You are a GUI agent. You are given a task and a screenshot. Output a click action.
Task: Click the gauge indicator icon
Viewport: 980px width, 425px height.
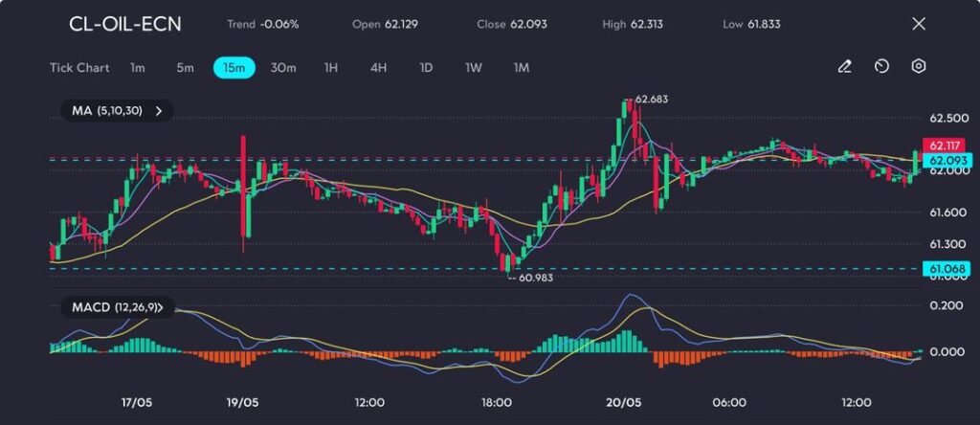tap(881, 67)
